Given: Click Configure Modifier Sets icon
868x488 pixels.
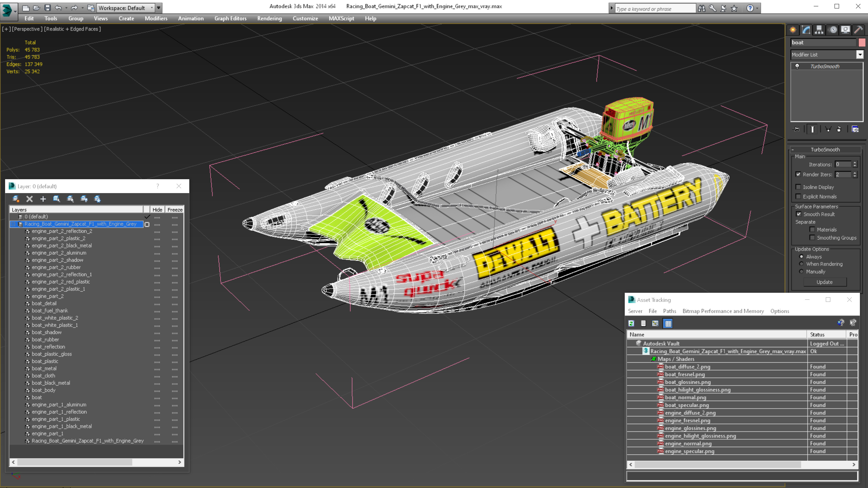Looking at the screenshot, I should [855, 129].
